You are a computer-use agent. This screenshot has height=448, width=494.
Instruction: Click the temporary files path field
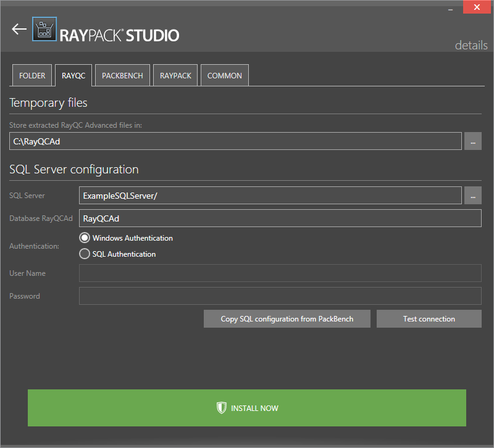236,141
